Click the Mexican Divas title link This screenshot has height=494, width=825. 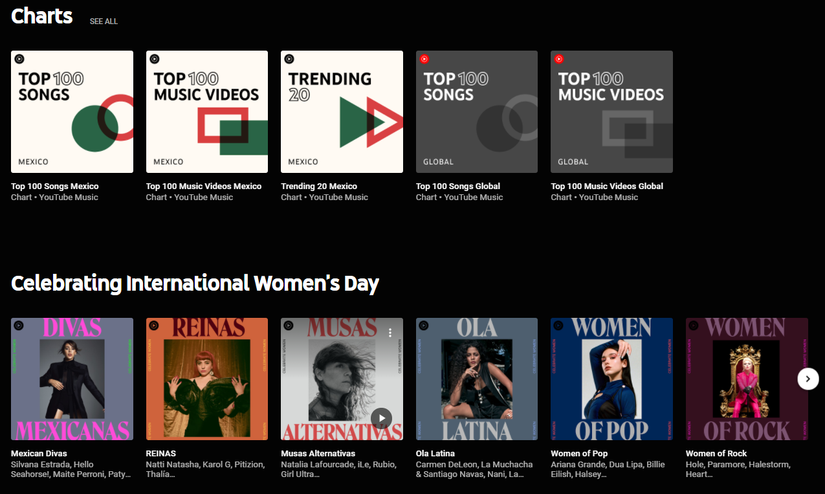coord(39,453)
